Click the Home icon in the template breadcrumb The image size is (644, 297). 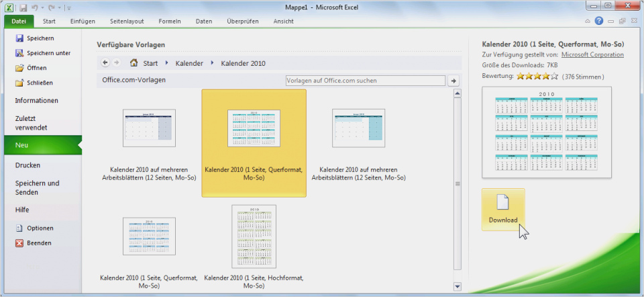tap(133, 63)
